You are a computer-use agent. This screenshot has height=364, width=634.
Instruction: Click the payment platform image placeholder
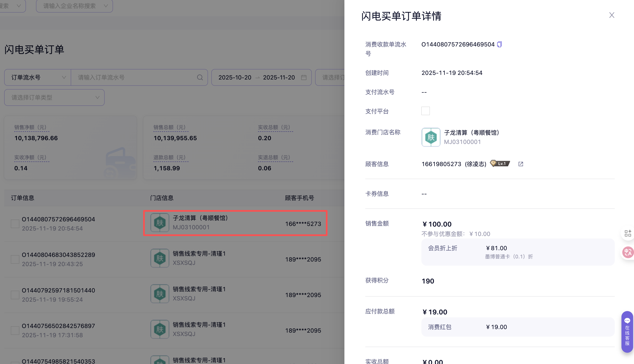pos(425,111)
